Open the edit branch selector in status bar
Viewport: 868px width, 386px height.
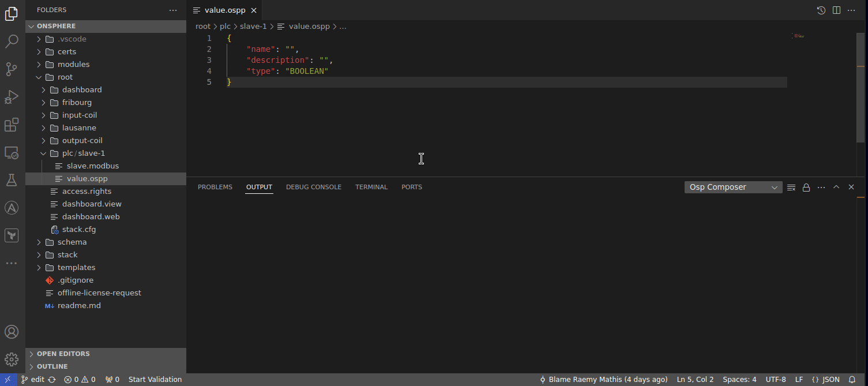[33, 380]
